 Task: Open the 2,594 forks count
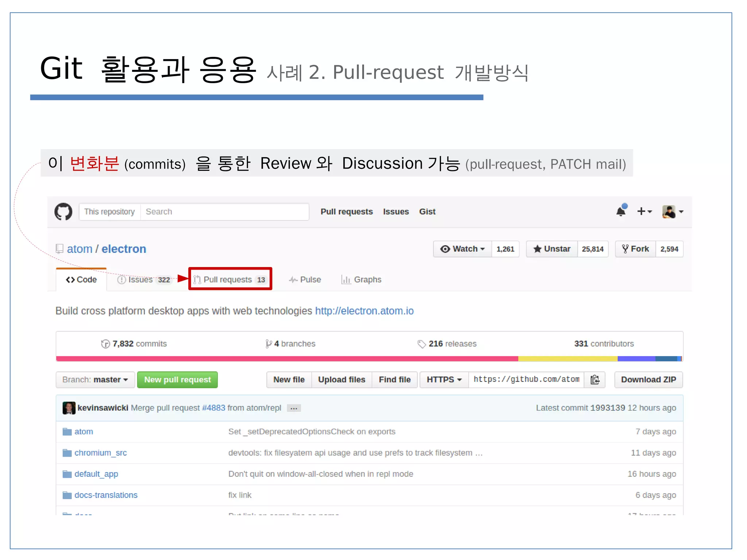(x=669, y=249)
